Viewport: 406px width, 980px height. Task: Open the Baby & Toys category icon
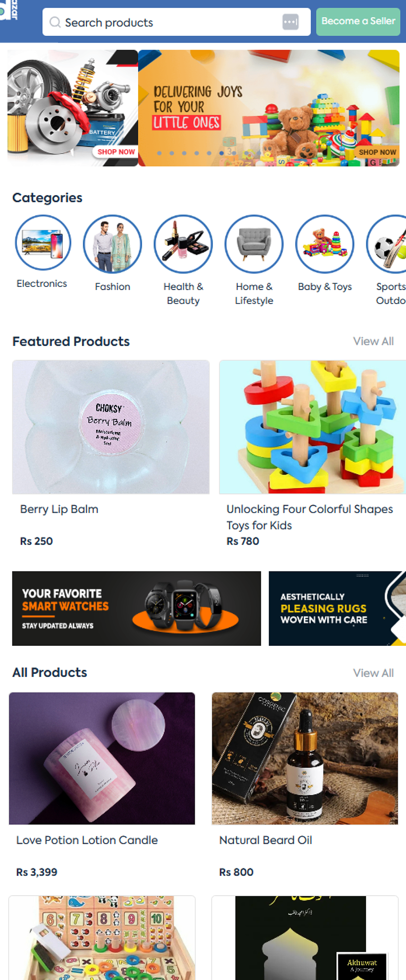325,244
